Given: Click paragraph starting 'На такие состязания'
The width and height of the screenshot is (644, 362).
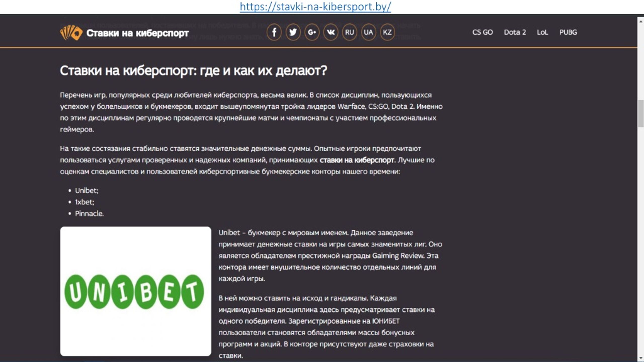Looking at the screenshot, I should (x=247, y=160).
